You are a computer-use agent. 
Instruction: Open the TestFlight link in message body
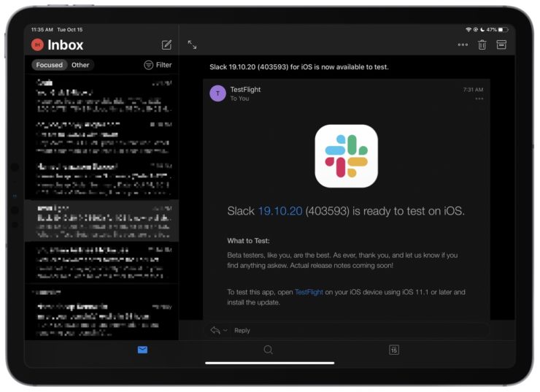(309, 292)
